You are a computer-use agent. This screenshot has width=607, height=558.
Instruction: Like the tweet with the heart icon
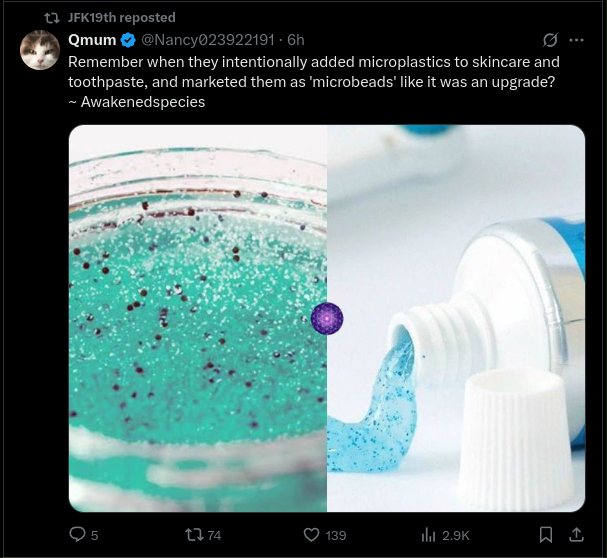[311, 535]
